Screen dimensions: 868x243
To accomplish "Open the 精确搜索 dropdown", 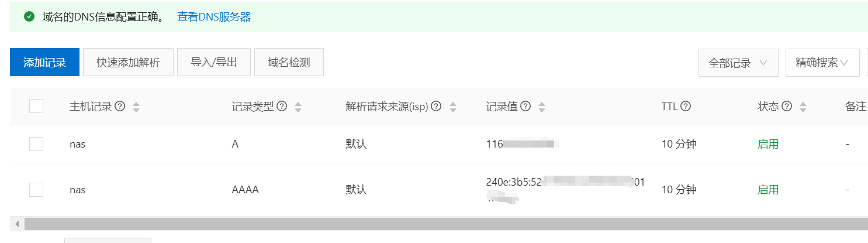I will 822,63.
